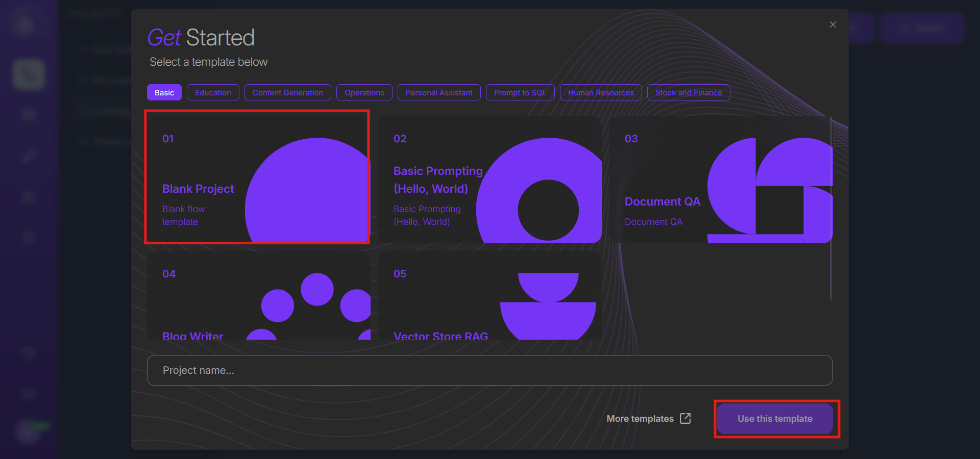View Human Resources templates

coord(601,92)
